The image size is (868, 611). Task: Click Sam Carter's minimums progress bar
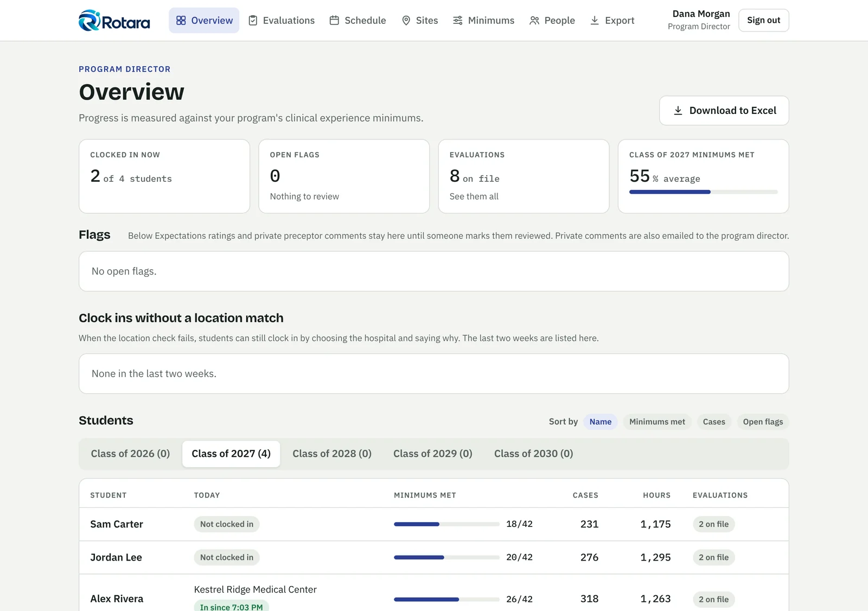(446, 524)
